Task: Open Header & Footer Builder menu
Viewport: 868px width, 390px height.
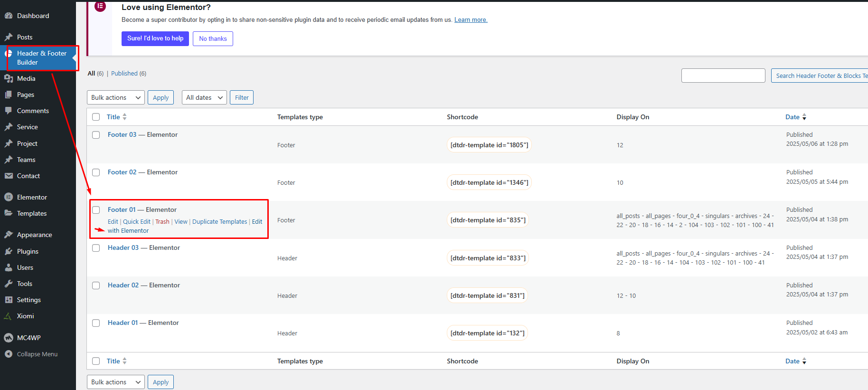Action: [x=38, y=58]
